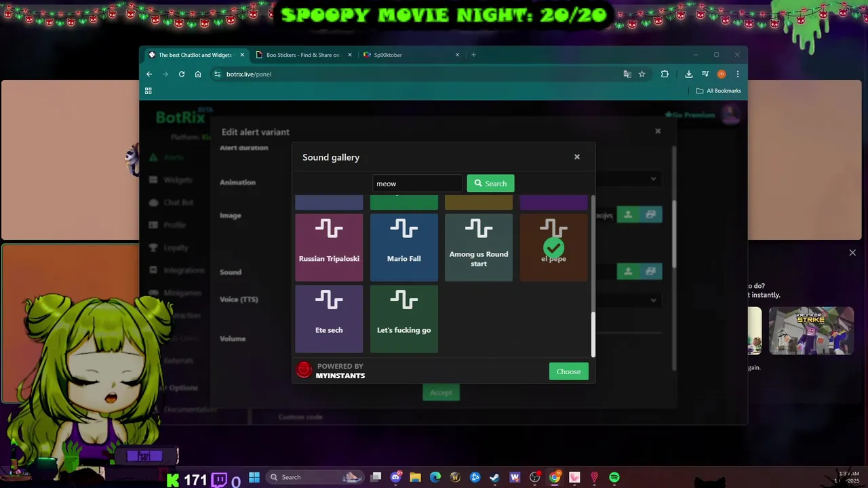
Task: Click the Accept button behind the gallery
Action: point(441,392)
